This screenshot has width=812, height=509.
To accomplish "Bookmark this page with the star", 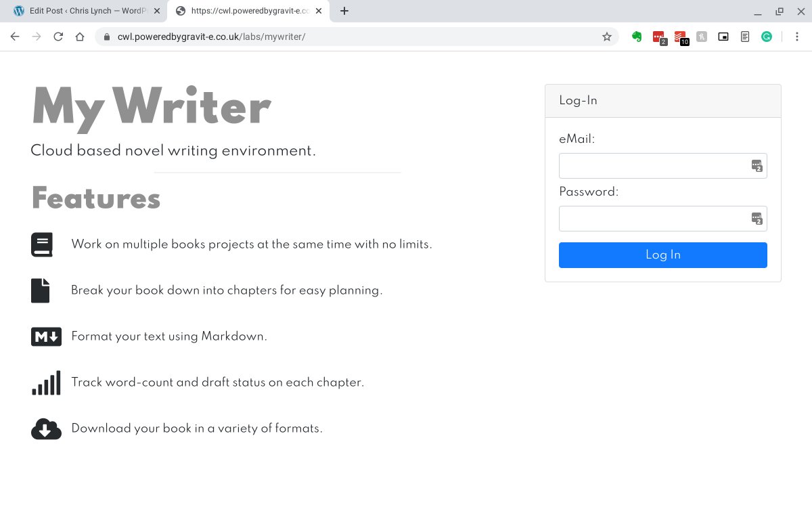I will pos(607,37).
